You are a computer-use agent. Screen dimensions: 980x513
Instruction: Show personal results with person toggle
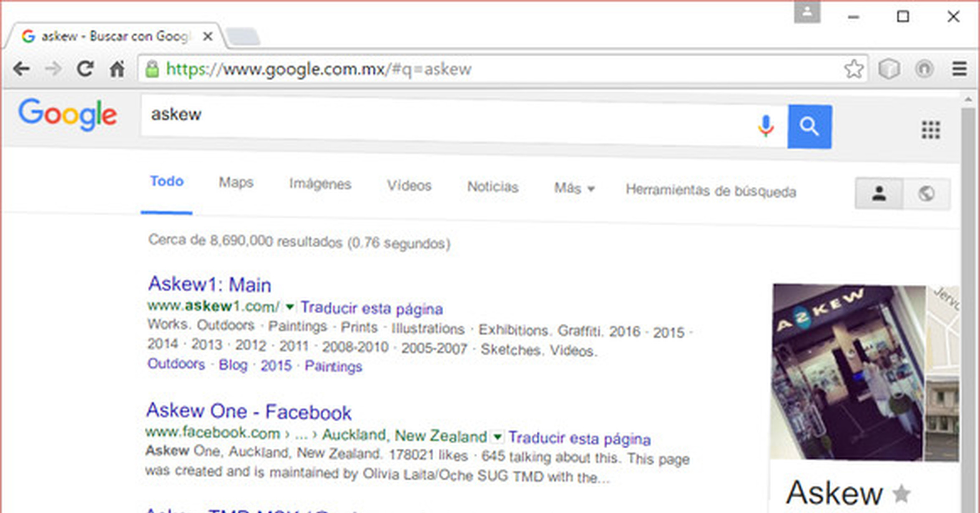point(879,194)
